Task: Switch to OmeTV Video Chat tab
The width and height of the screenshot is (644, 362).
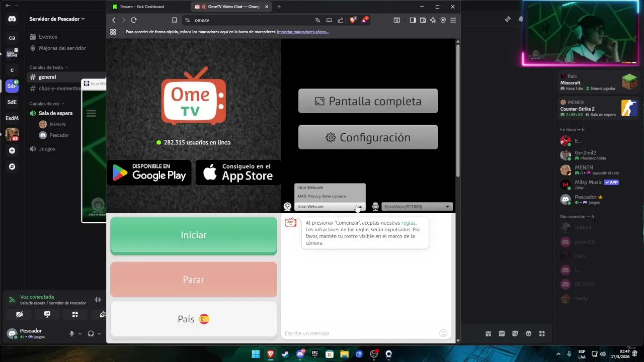Action: (x=231, y=7)
